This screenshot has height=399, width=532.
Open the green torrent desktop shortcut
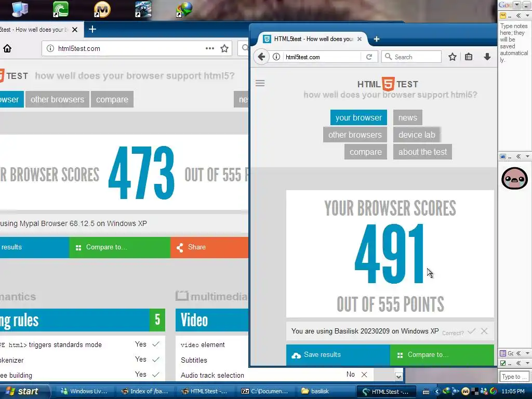pos(61,9)
